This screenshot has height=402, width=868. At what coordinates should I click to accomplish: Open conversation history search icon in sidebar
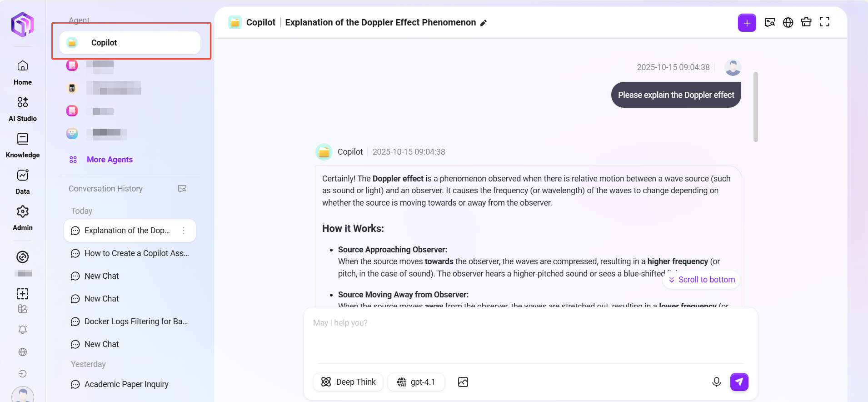tap(182, 189)
